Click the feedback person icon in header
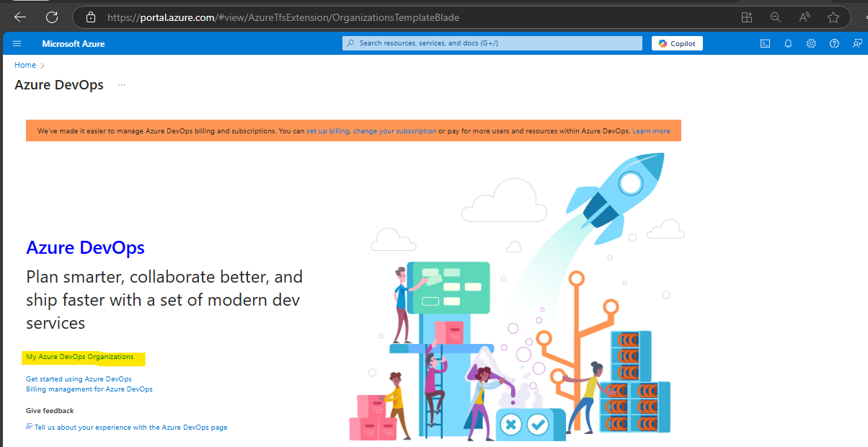Image resolution: width=868 pixels, height=447 pixels. coord(857,44)
